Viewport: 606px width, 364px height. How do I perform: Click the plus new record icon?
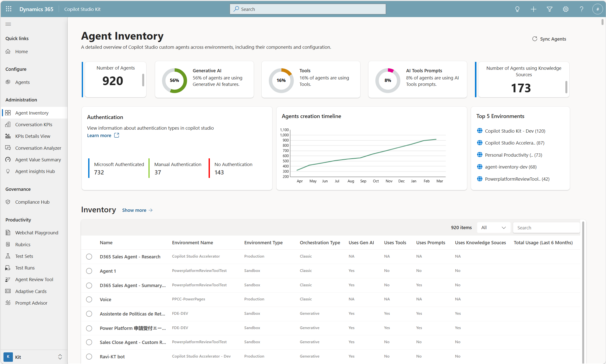coord(533,9)
